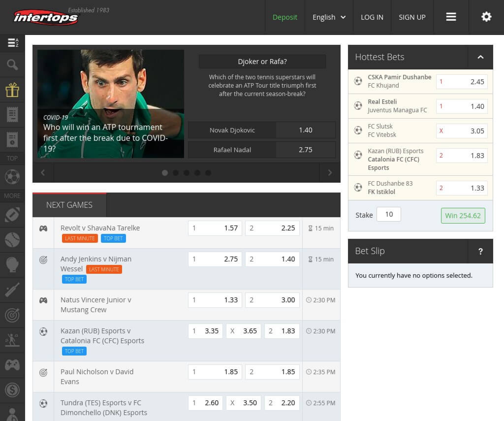
Task: Click the receipt with clock icon in sidebar
Action: point(12,140)
